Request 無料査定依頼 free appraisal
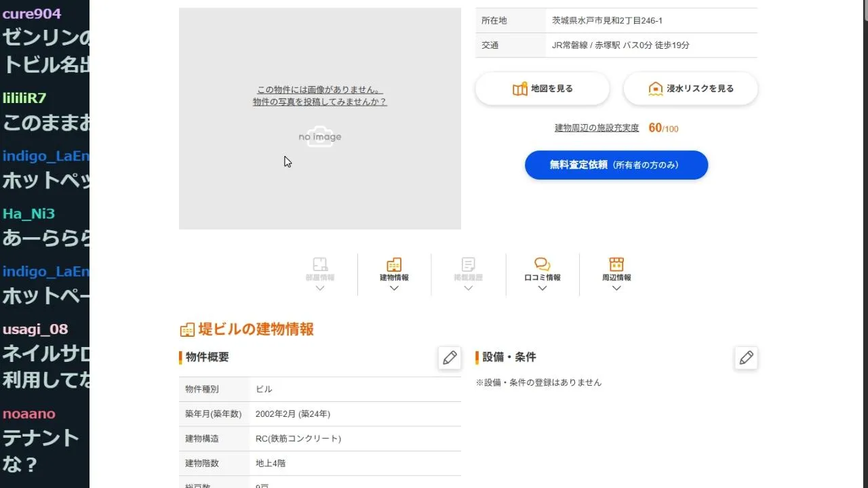The width and height of the screenshot is (868, 488). point(616,165)
